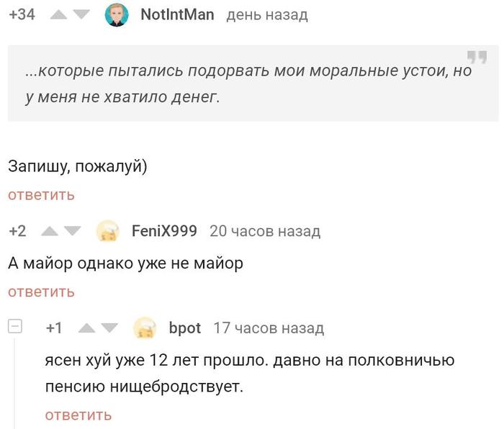Reply to NotIntMan's comment
504x429 pixels.
(41, 195)
